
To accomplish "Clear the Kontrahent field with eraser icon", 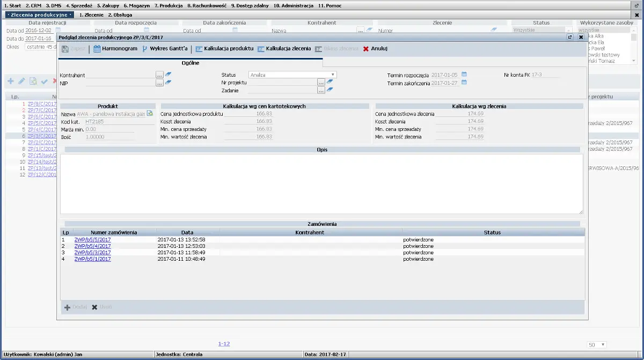I will (x=168, y=75).
